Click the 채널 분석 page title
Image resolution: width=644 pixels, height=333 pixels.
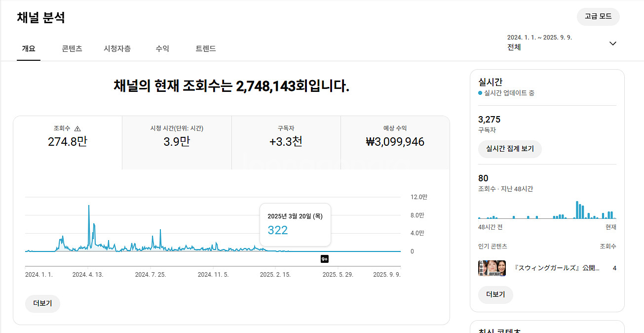click(41, 18)
